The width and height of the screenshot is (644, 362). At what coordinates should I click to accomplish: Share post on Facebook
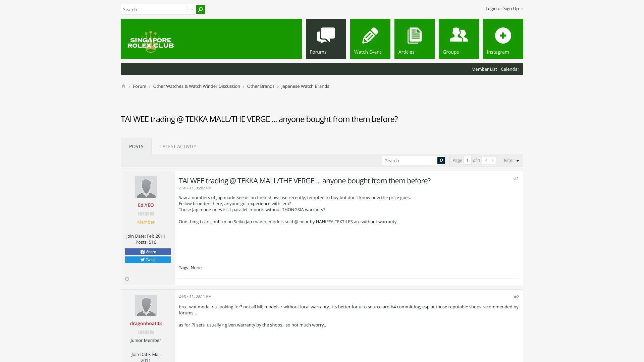[x=148, y=252]
